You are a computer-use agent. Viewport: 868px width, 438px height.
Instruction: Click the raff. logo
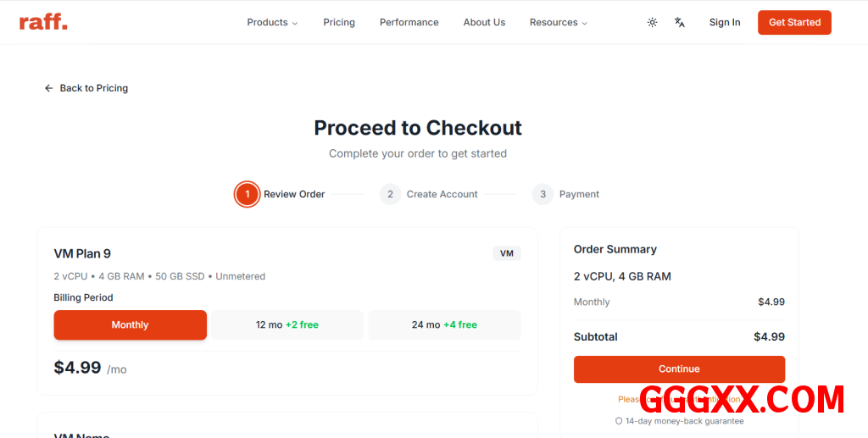coord(43,22)
